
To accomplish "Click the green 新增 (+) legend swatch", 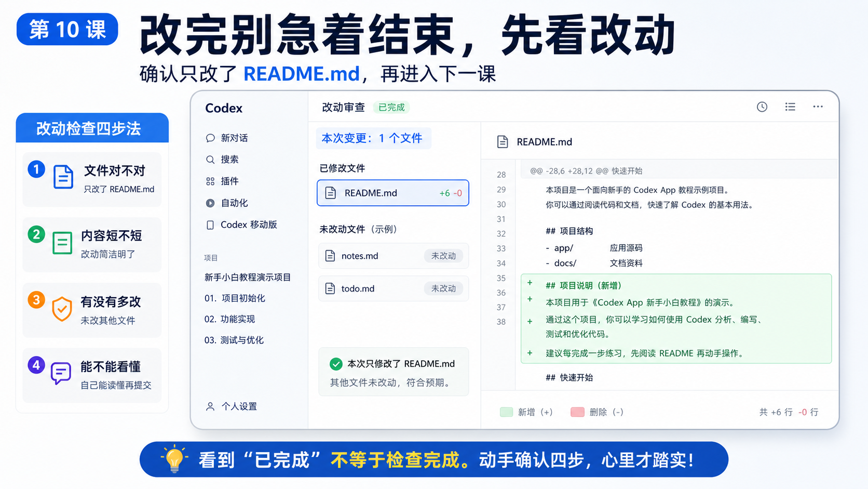I will click(x=506, y=412).
